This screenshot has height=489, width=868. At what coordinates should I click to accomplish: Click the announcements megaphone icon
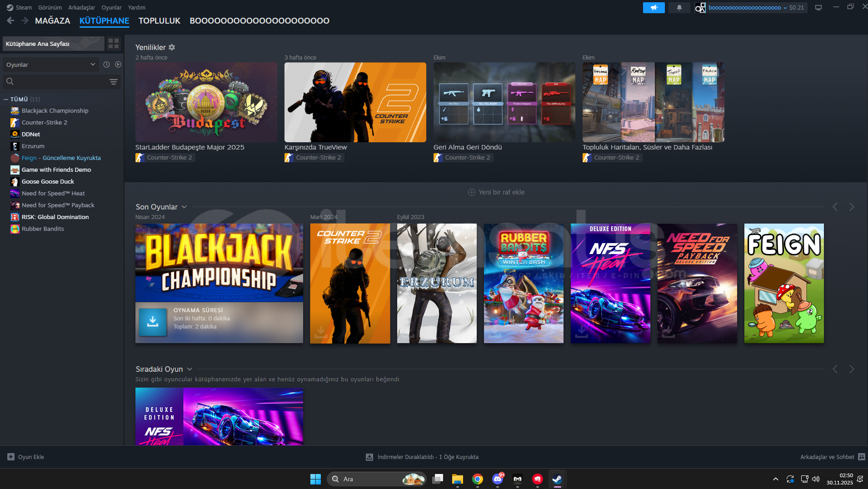pyautogui.click(x=653, y=8)
